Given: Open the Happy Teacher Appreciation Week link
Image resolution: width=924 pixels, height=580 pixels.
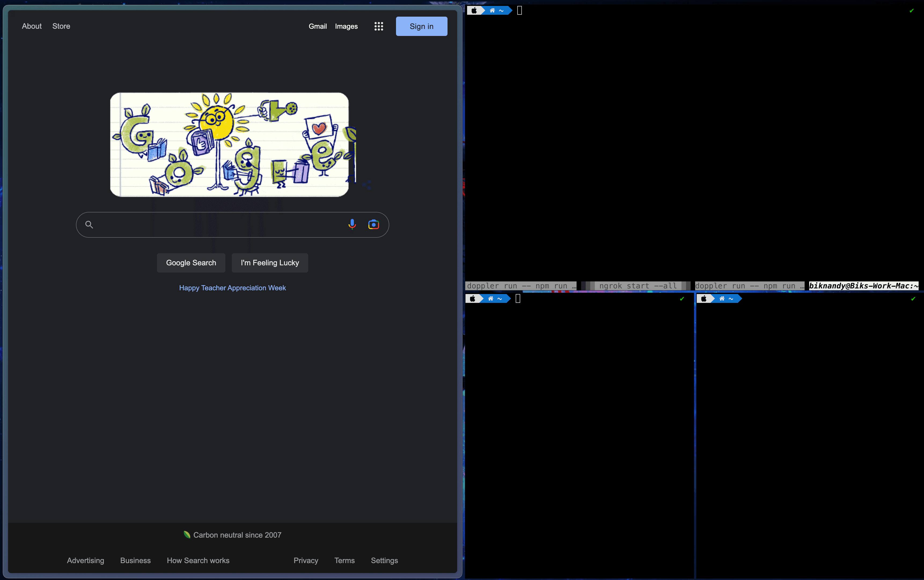Looking at the screenshot, I should point(232,288).
